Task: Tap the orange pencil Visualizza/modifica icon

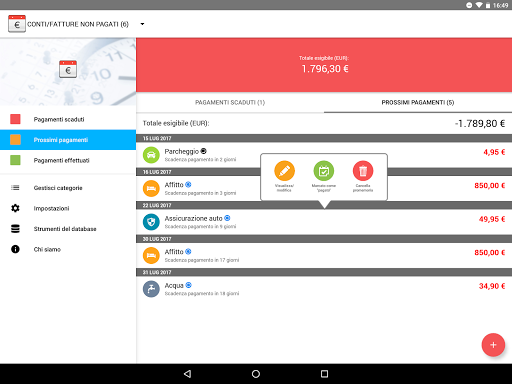Action: [x=284, y=171]
